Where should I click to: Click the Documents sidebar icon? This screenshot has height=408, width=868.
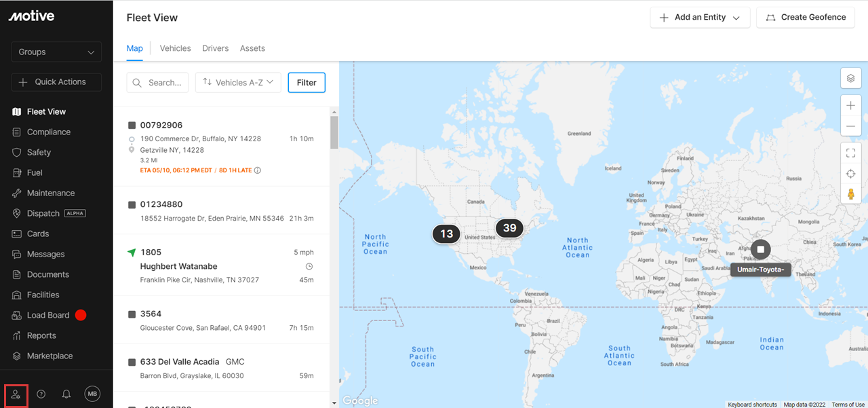coord(17,274)
